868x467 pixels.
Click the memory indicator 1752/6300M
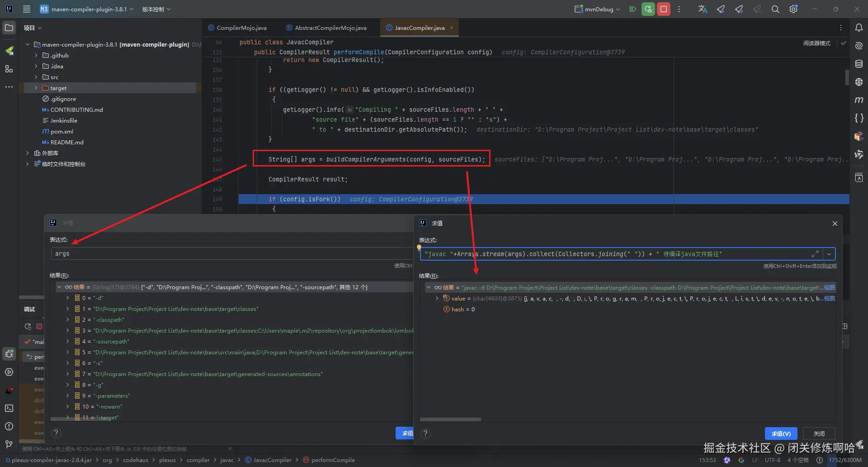(x=845, y=460)
